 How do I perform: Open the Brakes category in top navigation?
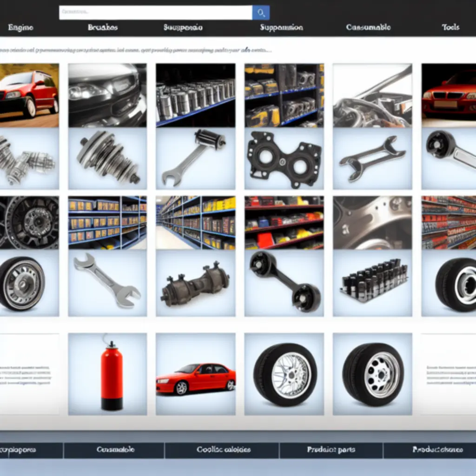103,27
